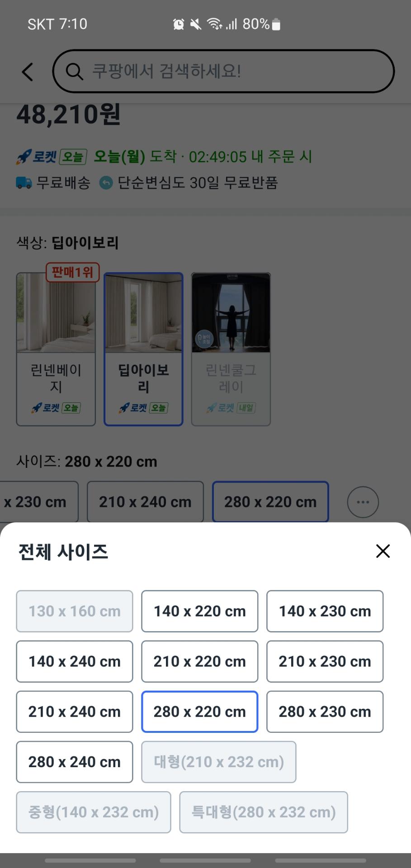Tap the free shipping truck icon
This screenshot has height=868, width=411.
click(x=24, y=183)
